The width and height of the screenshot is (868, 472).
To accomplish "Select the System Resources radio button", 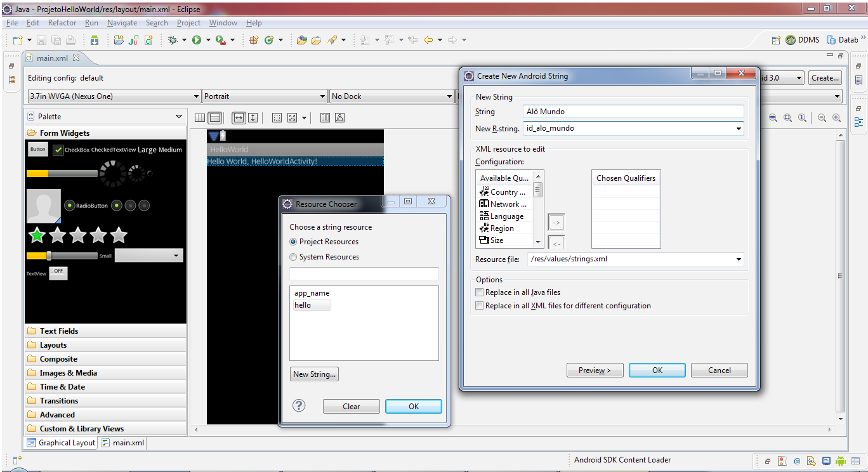I will pyautogui.click(x=293, y=257).
